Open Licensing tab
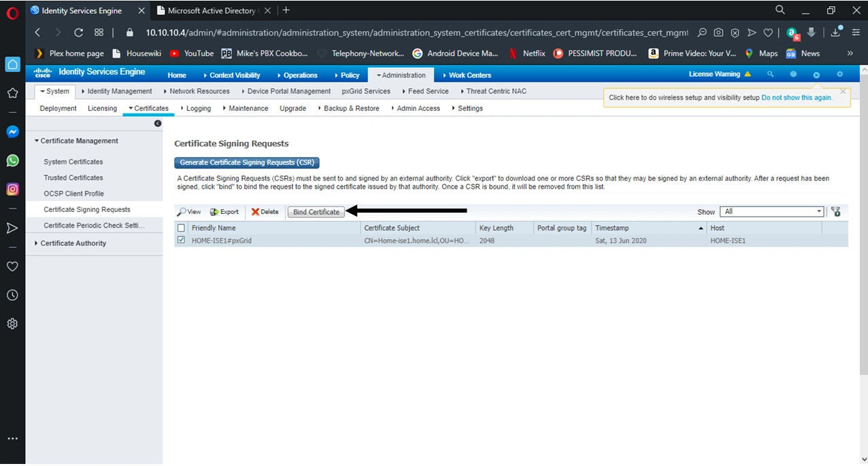The image size is (868, 466). pos(103,109)
